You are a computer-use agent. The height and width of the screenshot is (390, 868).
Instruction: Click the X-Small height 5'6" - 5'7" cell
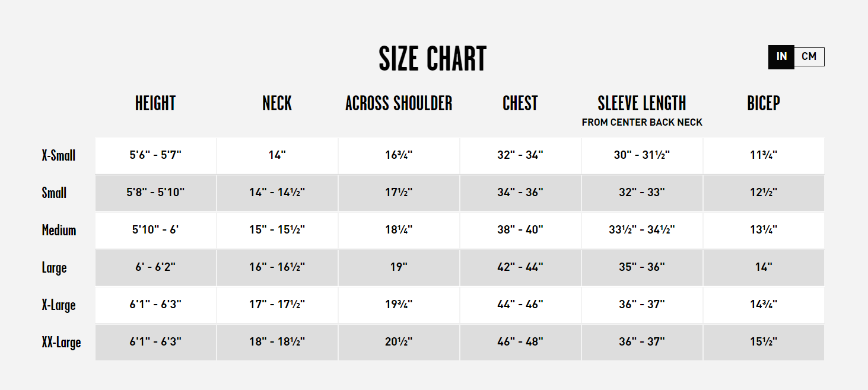pos(155,155)
